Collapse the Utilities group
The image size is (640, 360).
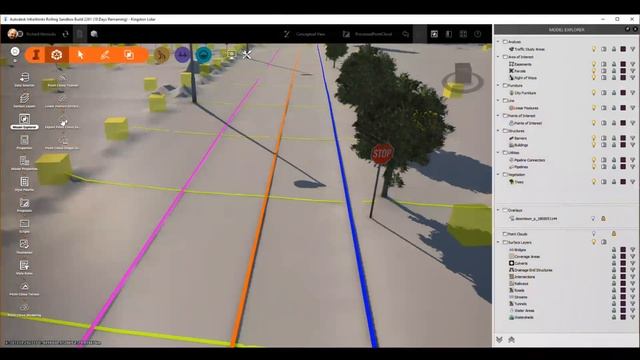coord(498,152)
